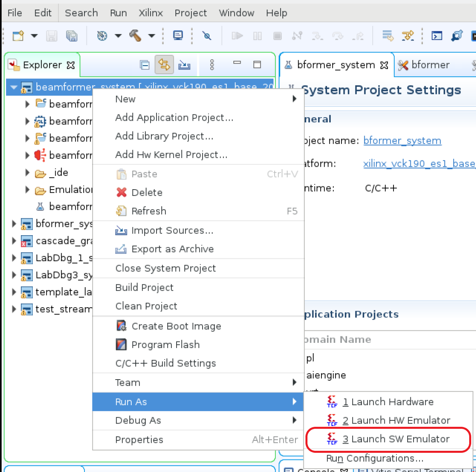
Task: Open the dropdown arrow beside Build hammer
Action: coord(152,36)
